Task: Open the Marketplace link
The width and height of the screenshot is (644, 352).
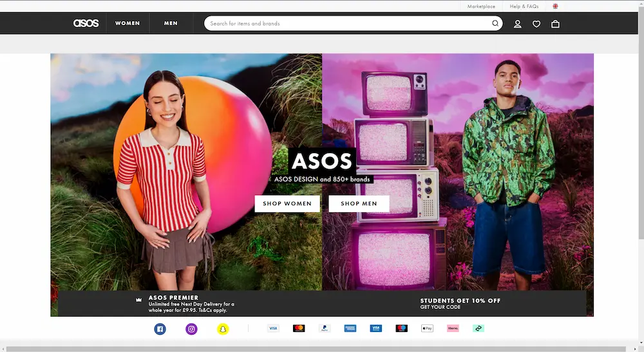Action: [481, 6]
